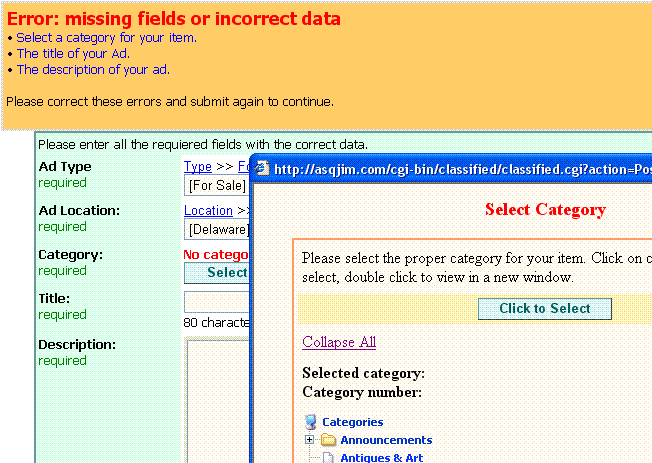Click 'The description of your ad' error link
Screen dimensions: 652x463
tap(93, 69)
